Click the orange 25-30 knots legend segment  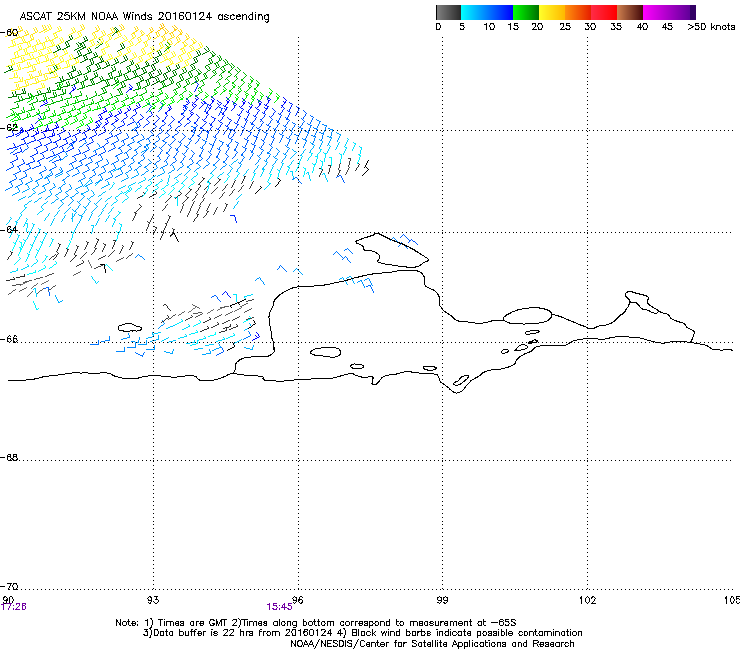578,12
